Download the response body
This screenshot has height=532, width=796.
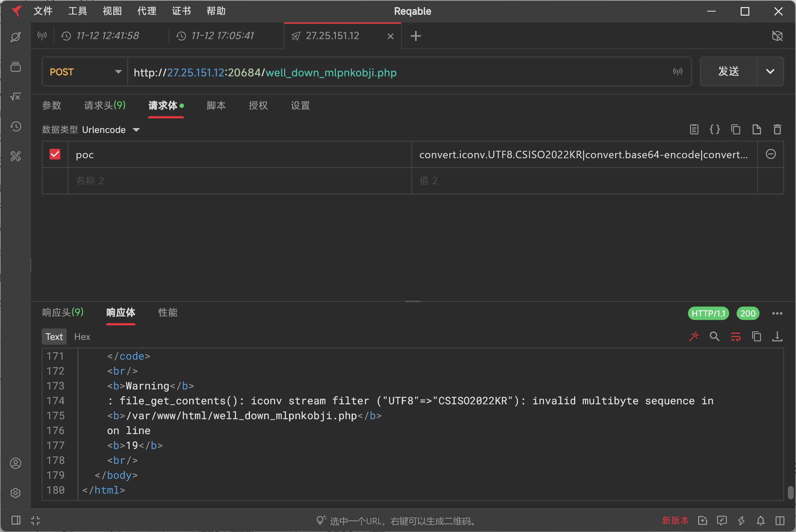coord(777,337)
